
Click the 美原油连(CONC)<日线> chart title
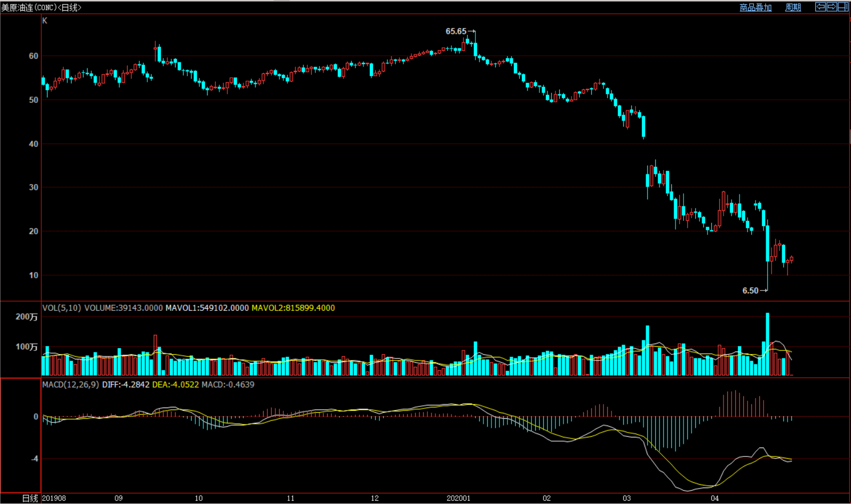click(x=41, y=7)
